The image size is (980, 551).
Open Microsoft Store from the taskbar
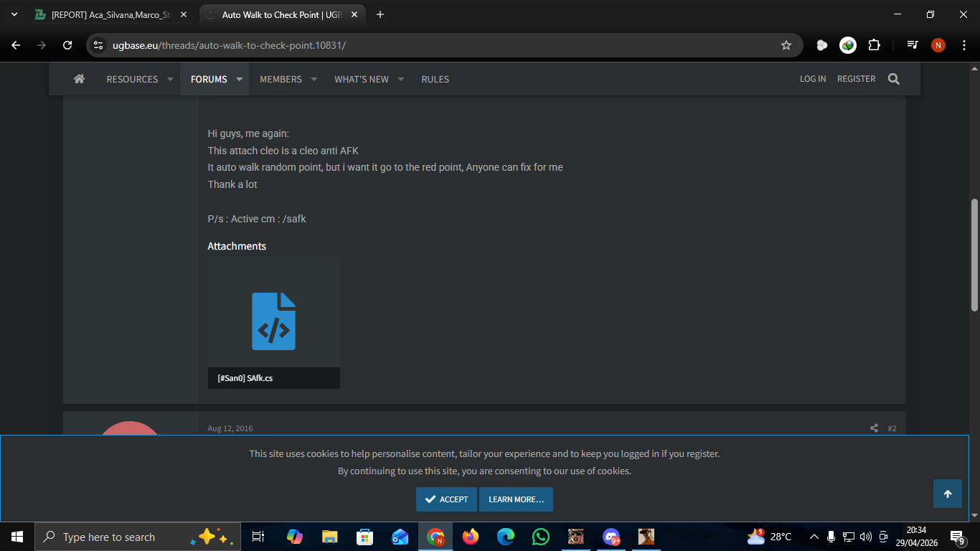[x=364, y=537]
